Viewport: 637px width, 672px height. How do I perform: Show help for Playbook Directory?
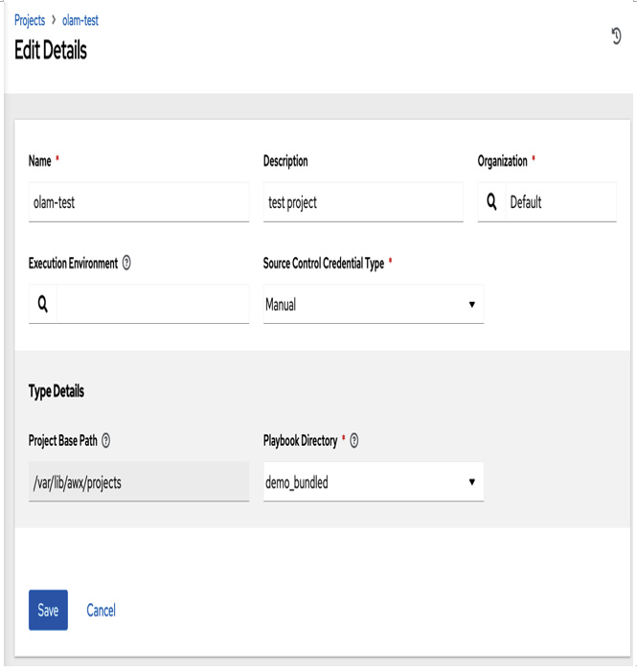tap(353, 441)
